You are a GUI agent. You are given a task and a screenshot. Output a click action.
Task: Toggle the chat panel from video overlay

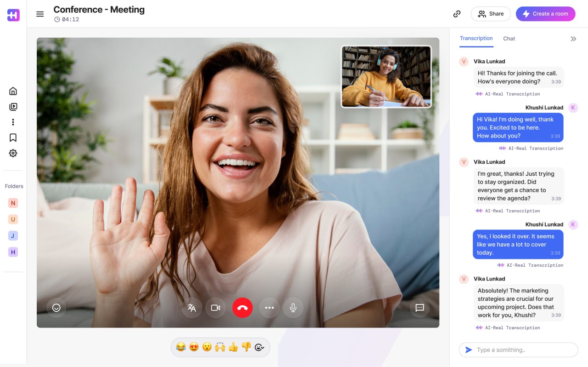419,308
